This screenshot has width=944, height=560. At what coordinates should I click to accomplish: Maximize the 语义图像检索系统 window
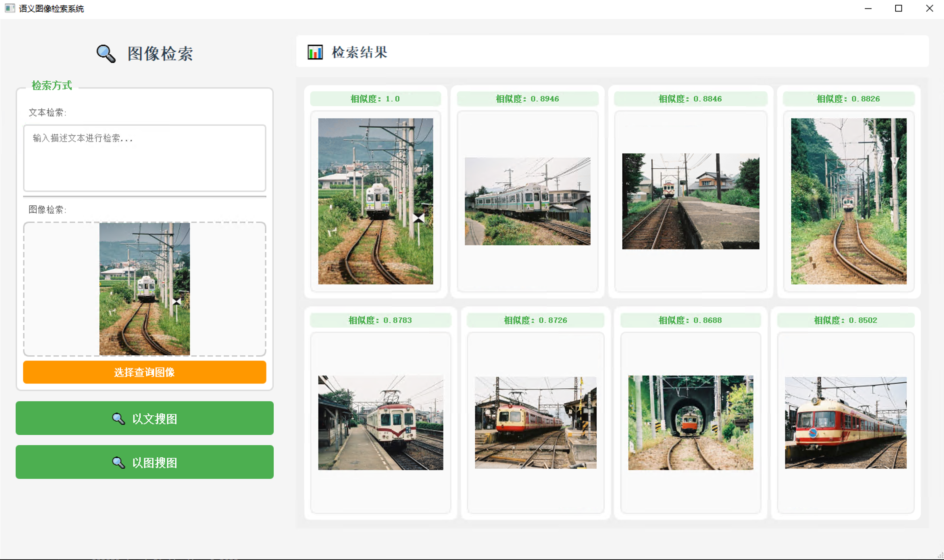point(898,8)
